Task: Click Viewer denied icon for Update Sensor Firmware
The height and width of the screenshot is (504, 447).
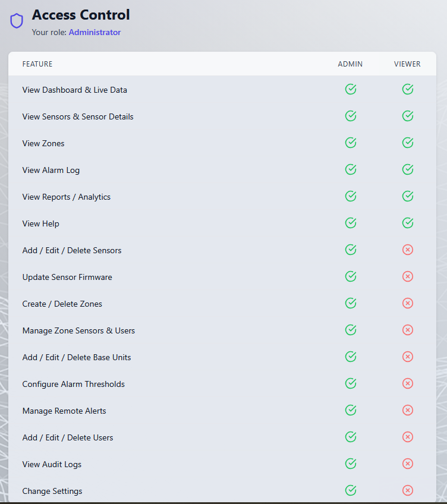Action: click(407, 276)
